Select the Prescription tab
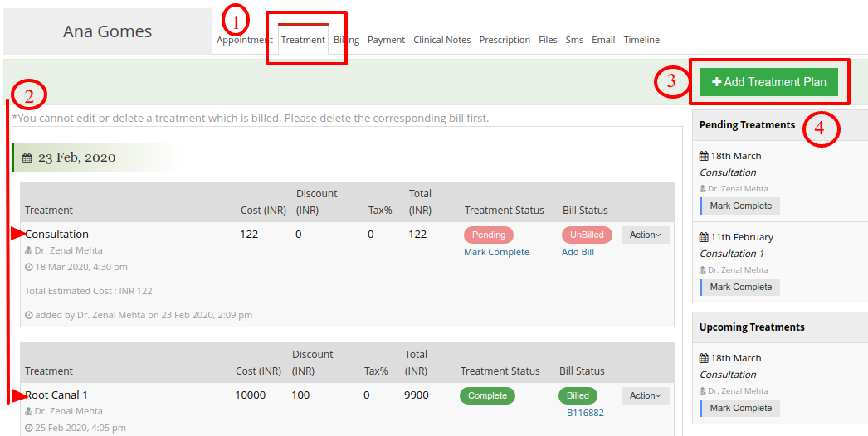 click(x=505, y=40)
